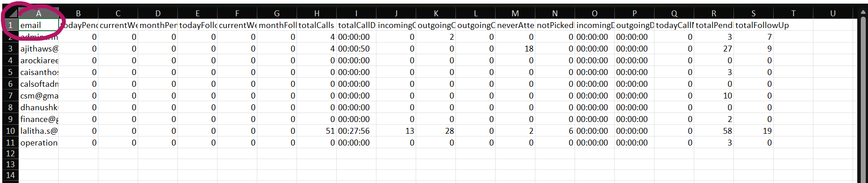Select row 12 header

(x=10, y=154)
